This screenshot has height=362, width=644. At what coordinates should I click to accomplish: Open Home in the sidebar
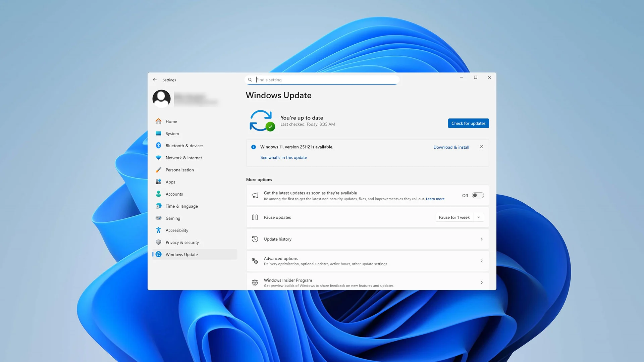pos(195,121)
